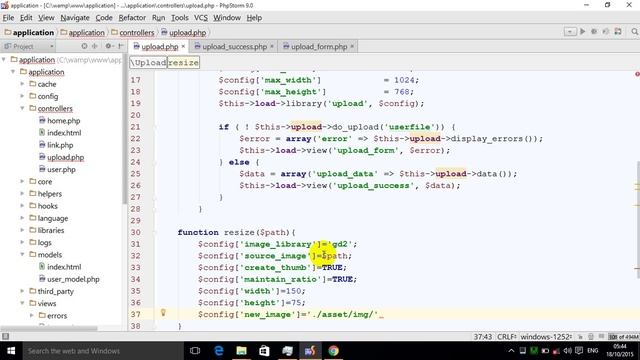640x360 pixels.
Task: Open Google Chrome from the taskbar
Action: coord(333,351)
